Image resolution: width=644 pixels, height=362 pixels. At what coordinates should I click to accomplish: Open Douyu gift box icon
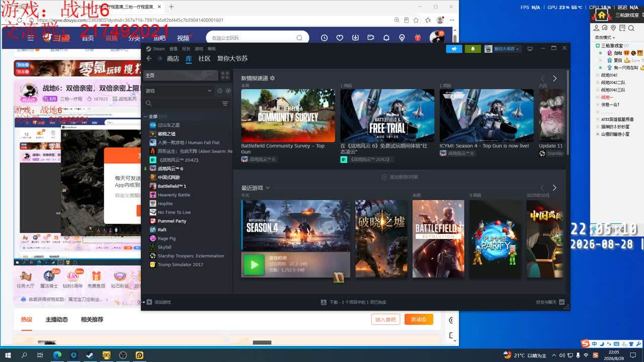(418, 38)
